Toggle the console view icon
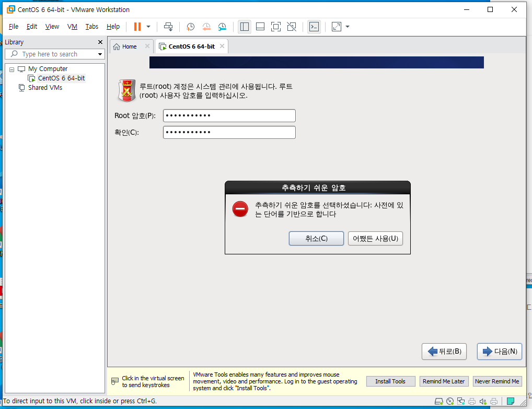532x409 pixels. (x=314, y=27)
